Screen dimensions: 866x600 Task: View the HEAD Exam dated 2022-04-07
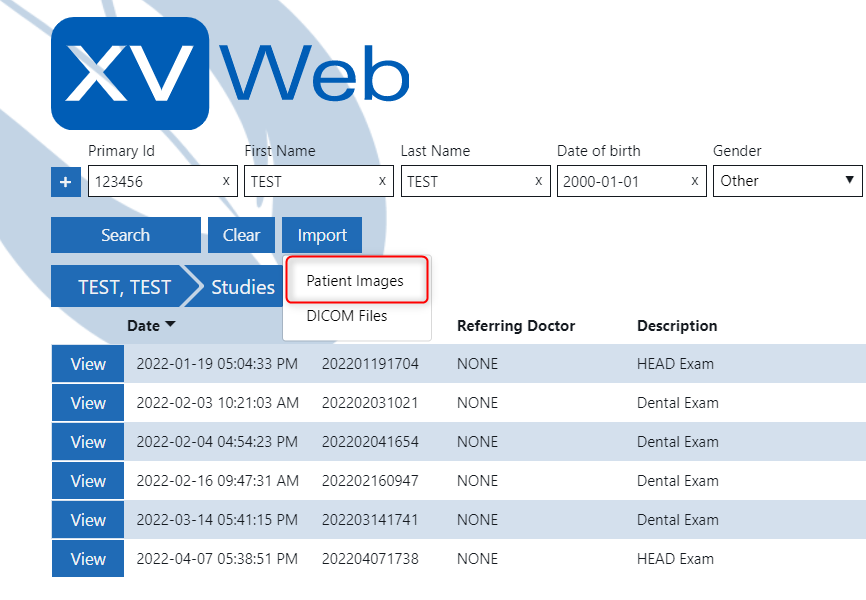point(87,558)
